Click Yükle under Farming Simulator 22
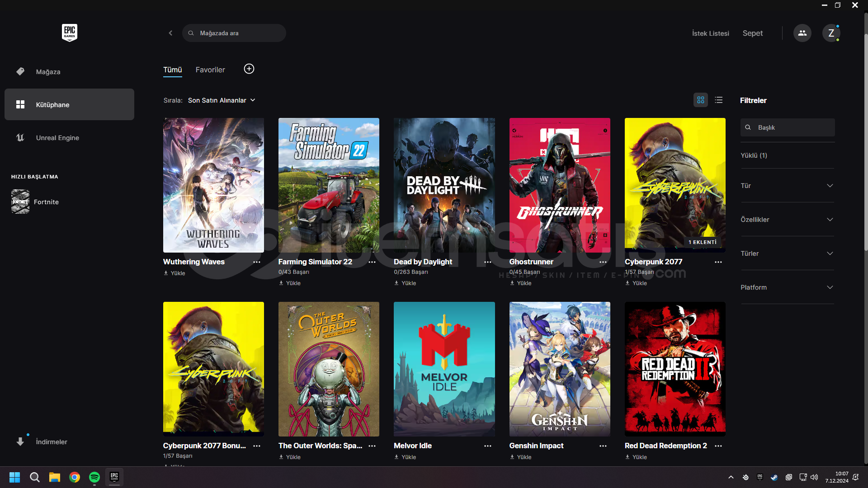868x488 pixels. pos(290,283)
